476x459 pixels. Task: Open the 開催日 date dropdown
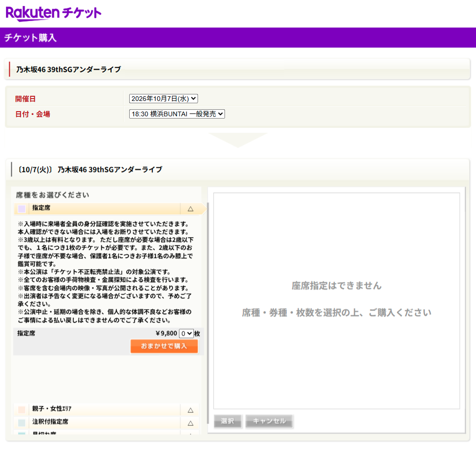(x=163, y=99)
